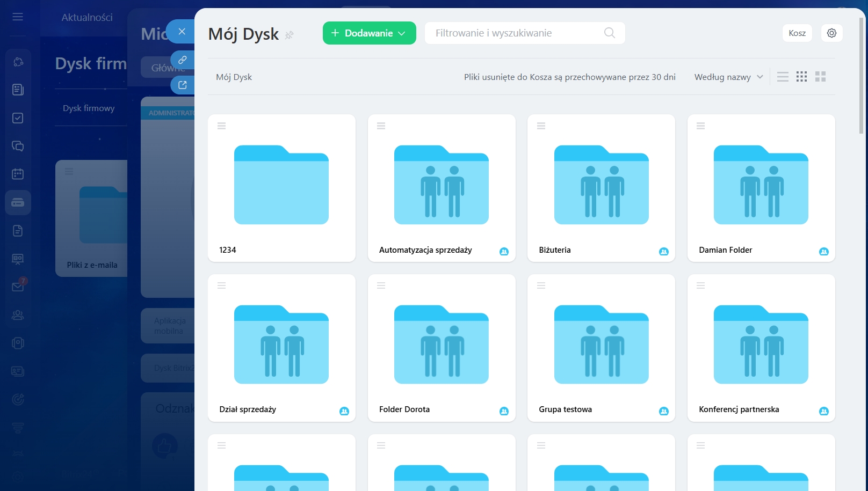Toggle the pin next to Mój Dysk title
The height and width of the screenshot is (491, 868).
[x=289, y=35]
